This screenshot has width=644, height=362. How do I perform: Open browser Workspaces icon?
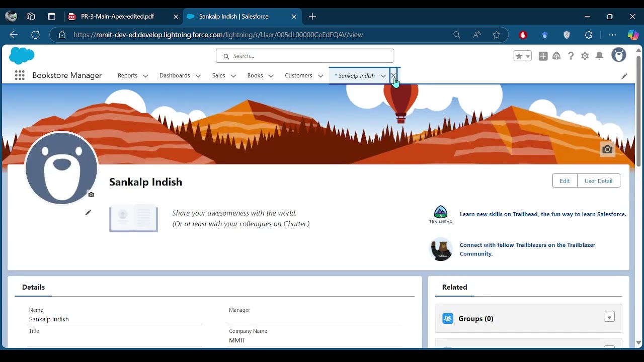coord(31,17)
